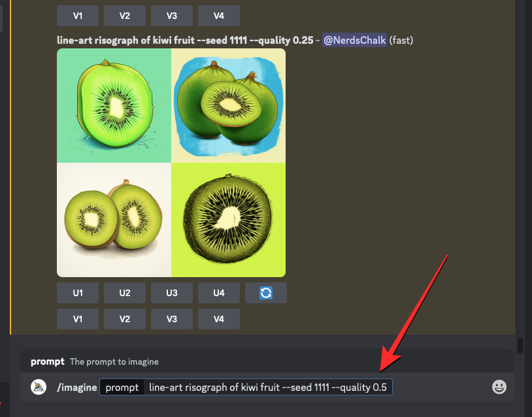Viewport: 532px width, 417px height.
Task: Click lower V4 variation button
Action: point(219,319)
